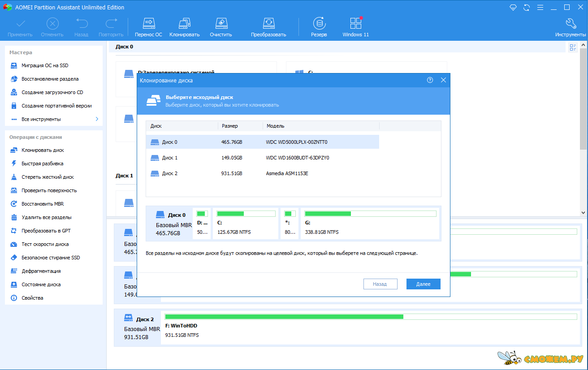Click the Диск column header

click(182, 126)
